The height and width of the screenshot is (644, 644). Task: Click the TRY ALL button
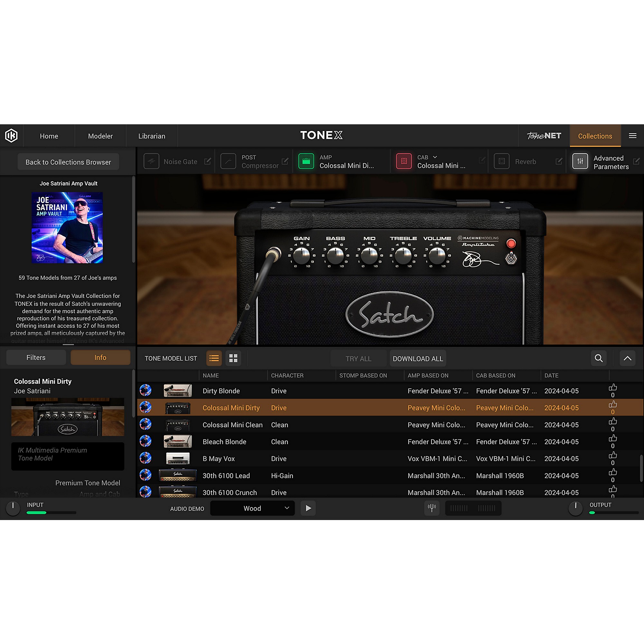tap(358, 359)
